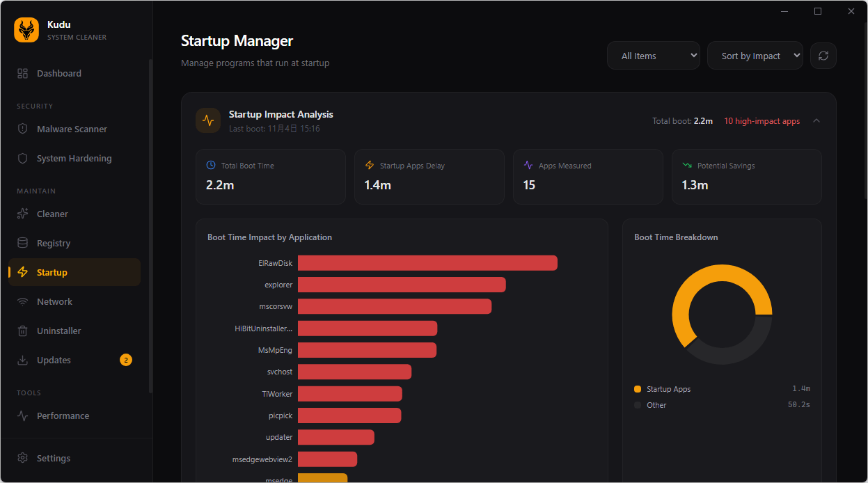Click the refresh icon button

point(823,56)
